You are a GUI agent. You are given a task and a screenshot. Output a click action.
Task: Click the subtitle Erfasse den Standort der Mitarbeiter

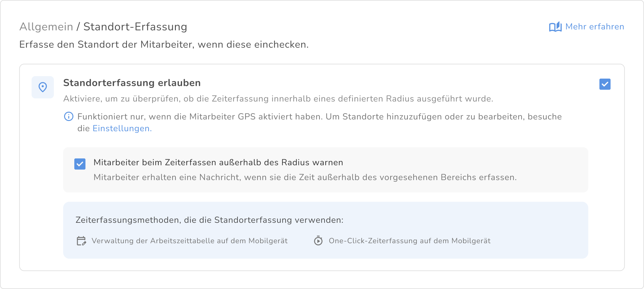tap(164, 45)
